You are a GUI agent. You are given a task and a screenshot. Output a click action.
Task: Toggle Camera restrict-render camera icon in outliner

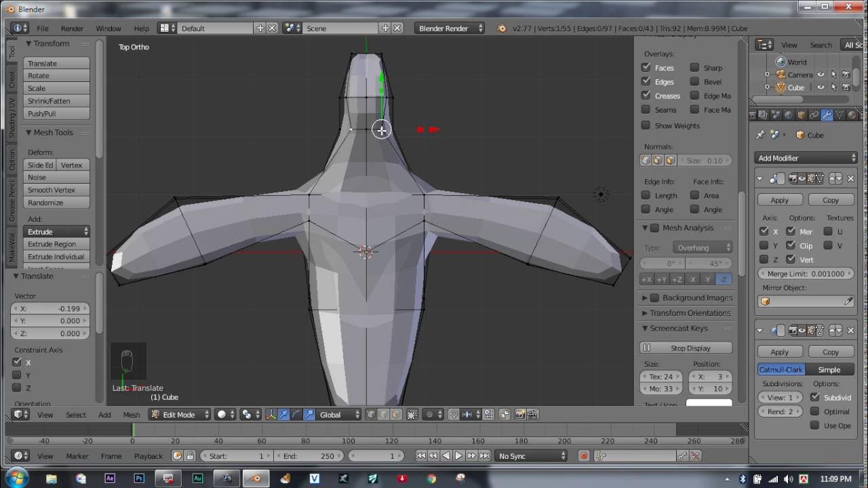click(x=846, y=75)
